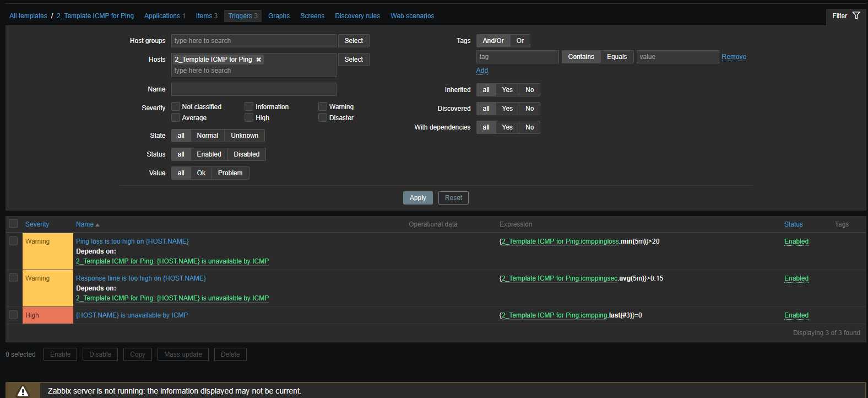
Task: Select the Response time is too high trigger checkbox
Action: [13, 278]
